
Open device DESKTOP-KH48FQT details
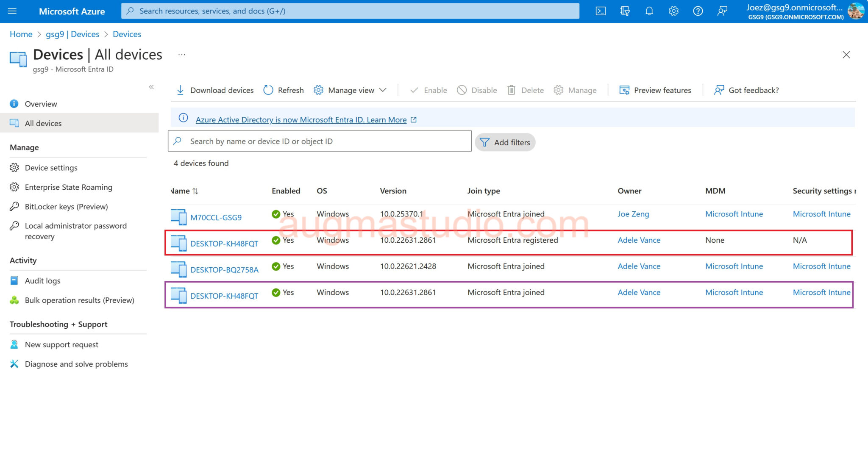[224, 244]
